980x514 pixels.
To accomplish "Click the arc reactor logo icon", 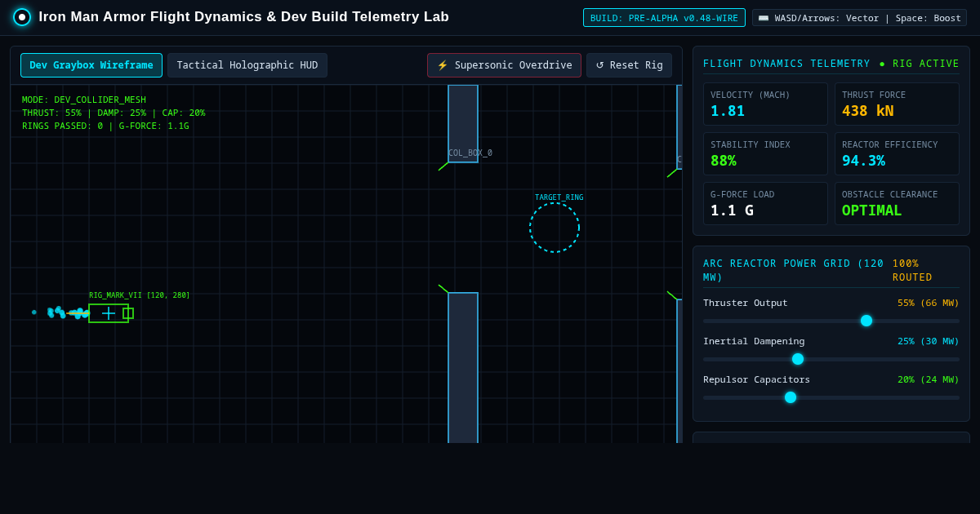I will coord(22,17).
